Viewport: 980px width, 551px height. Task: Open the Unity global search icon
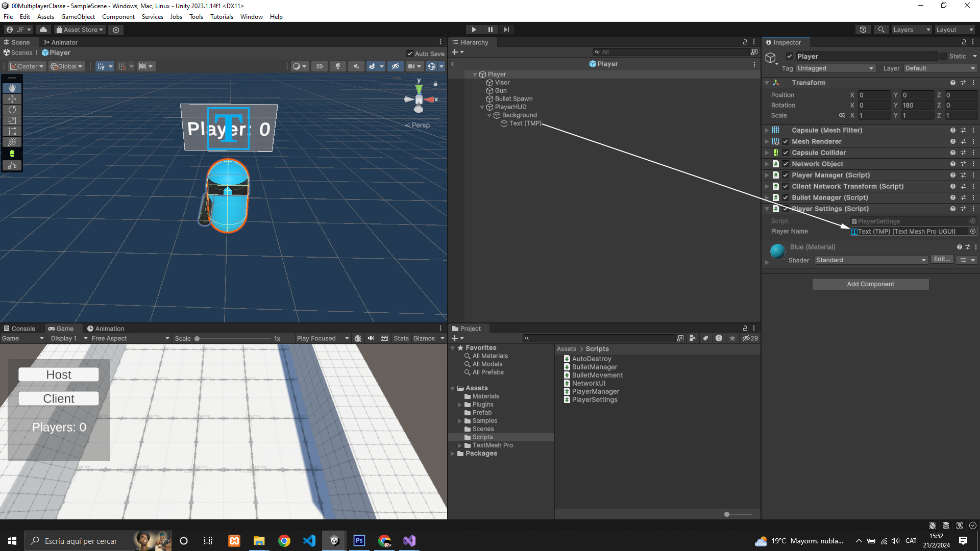[x=881, y=30]
